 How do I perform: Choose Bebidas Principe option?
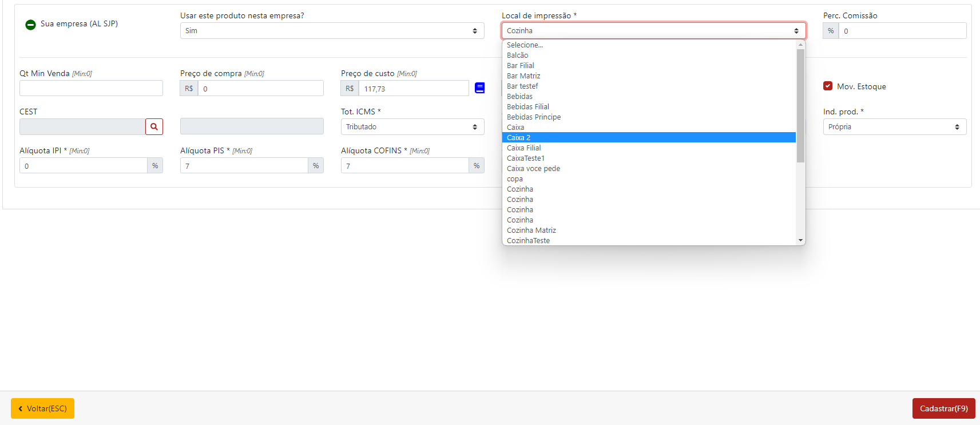tap(533, 117)
